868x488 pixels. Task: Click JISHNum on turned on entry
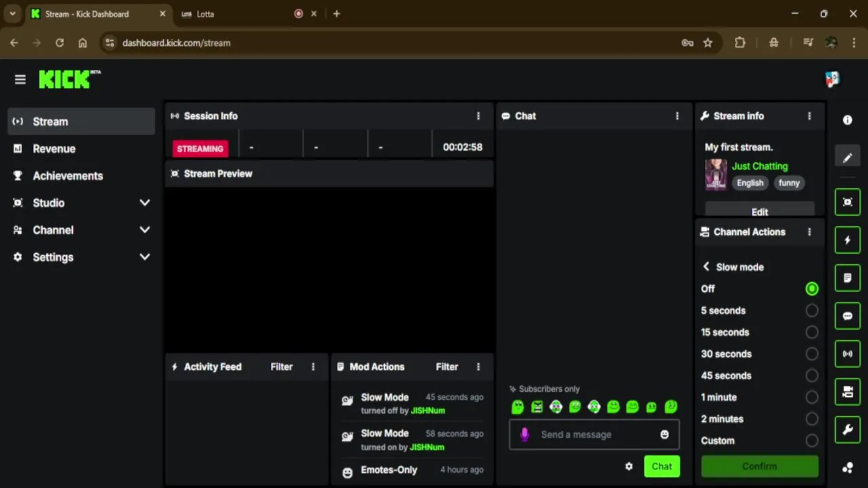pyautogui.click(x=427, y=447)
